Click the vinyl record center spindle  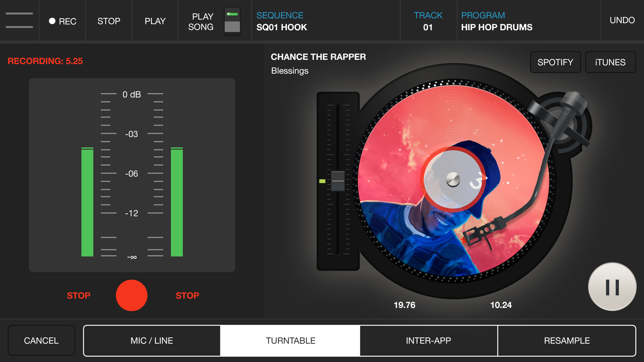tap(453, 179)
